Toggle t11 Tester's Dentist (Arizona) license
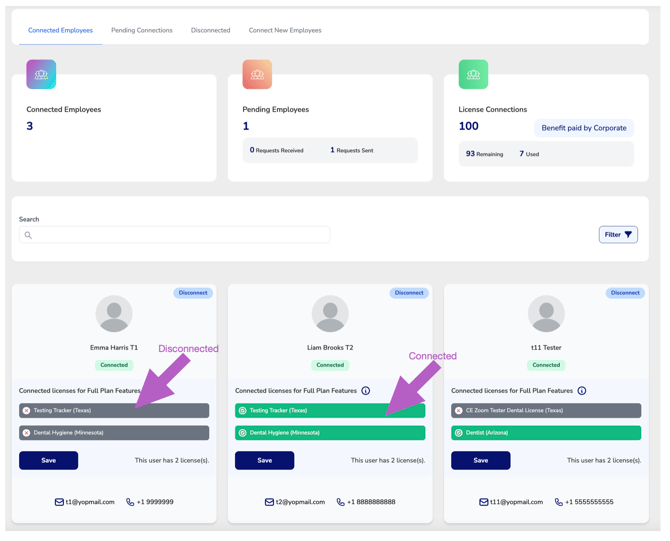 click(x=546, y=432)
